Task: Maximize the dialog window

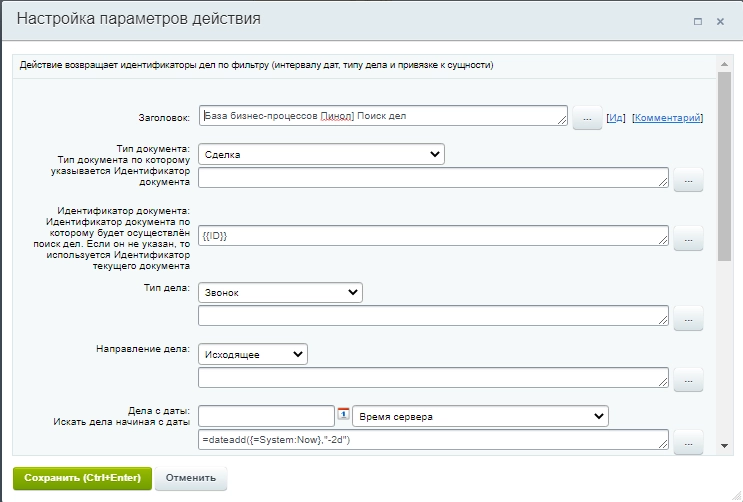Action: click(x=697, y=20)
